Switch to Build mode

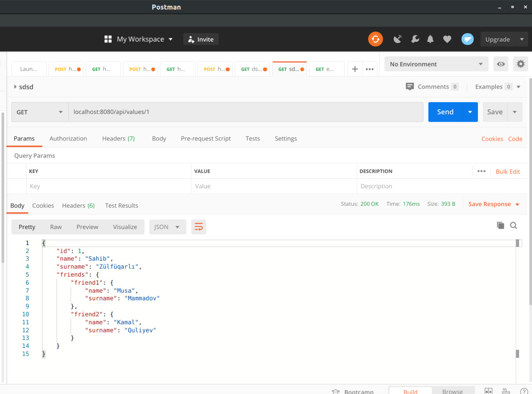[411, 391]
